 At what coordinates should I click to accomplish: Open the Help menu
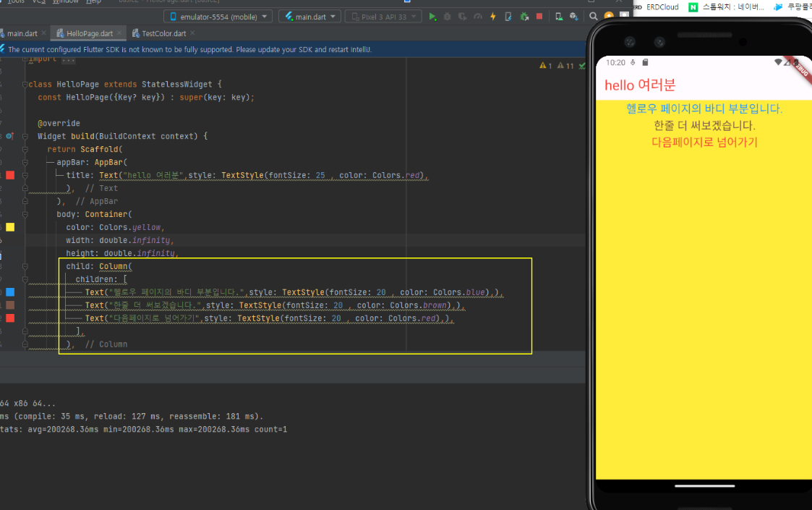click(x=93, y=1)
